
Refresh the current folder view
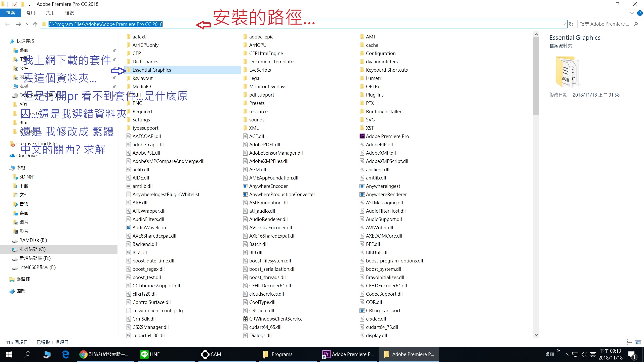[571, 24]
